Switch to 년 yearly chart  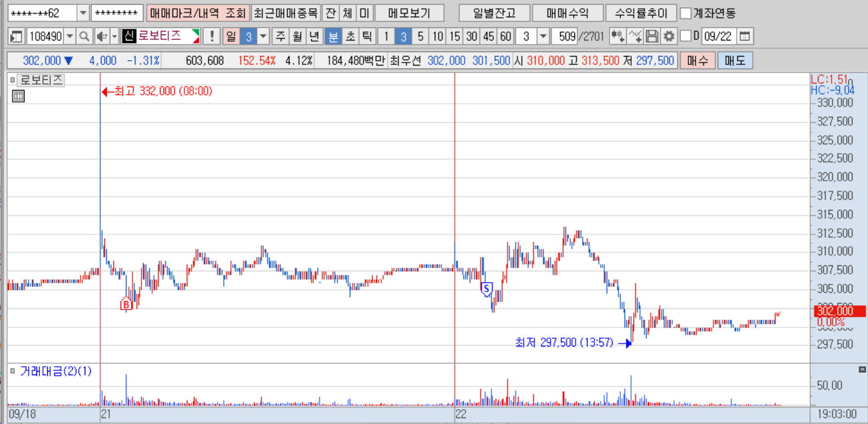314,36
